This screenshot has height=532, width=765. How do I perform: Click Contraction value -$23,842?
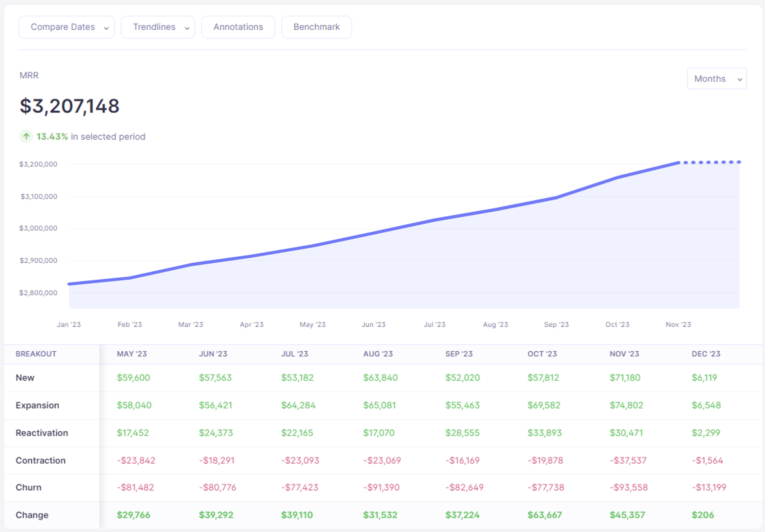click(x=136, y=460)
